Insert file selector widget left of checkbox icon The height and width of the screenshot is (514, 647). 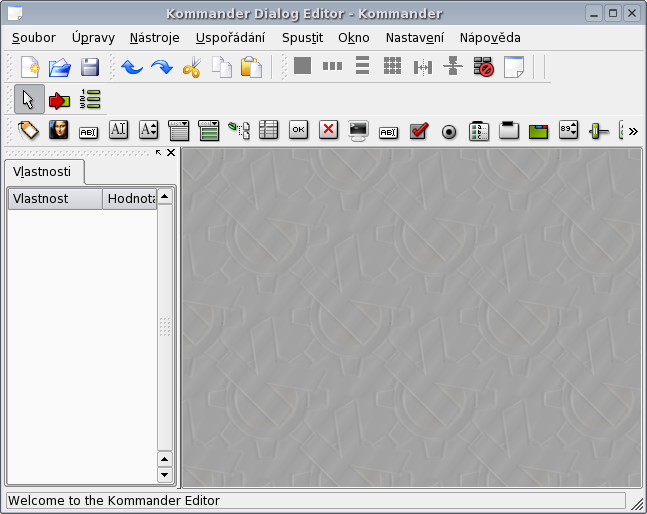click(388, 132)
